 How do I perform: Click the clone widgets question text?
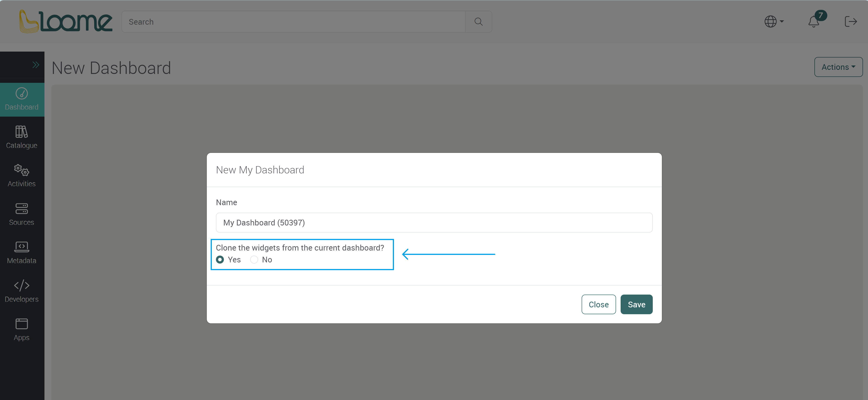tap(300, 248)
